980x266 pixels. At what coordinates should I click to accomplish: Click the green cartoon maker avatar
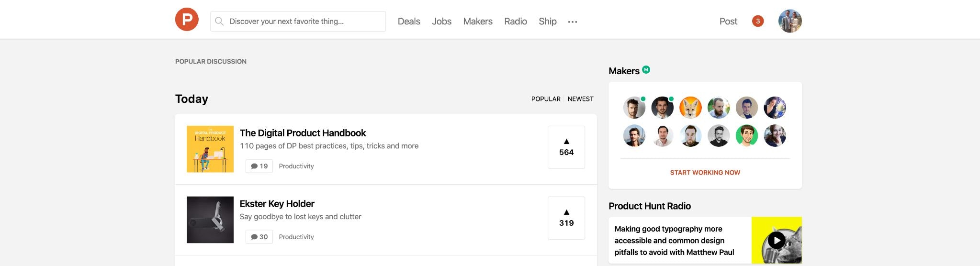[746, 136]
